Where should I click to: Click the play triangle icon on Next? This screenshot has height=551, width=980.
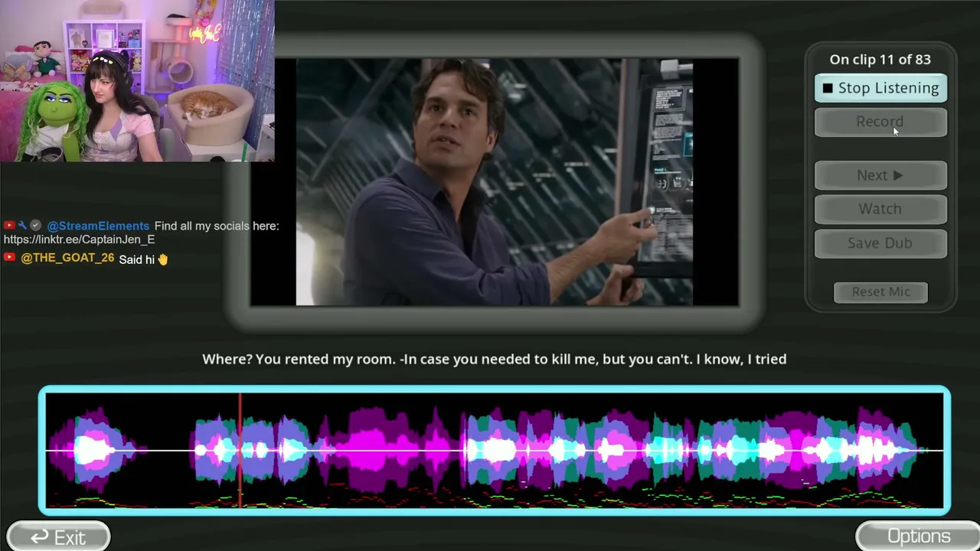[898, 175]
